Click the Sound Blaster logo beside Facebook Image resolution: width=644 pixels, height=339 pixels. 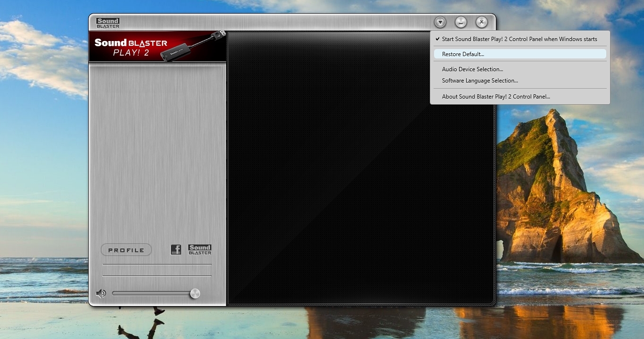click(200, 250)
